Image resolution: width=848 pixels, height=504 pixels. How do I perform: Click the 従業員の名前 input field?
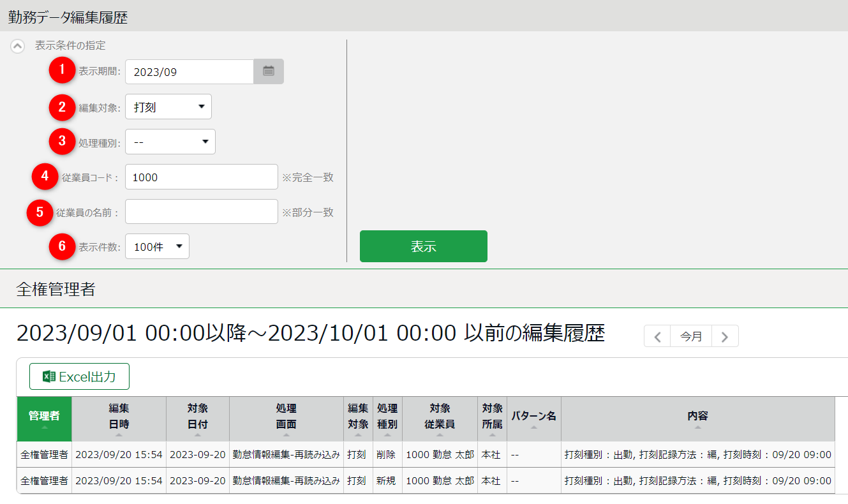click(x=201, y=212)
